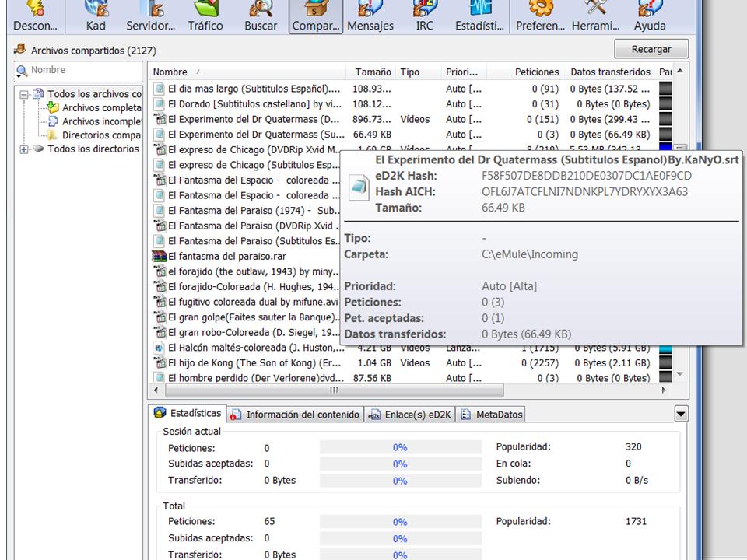Viewport: 747px width, 560px height.
Task: Click parts bar of El dia mas largo row
Action: [665, 89]
